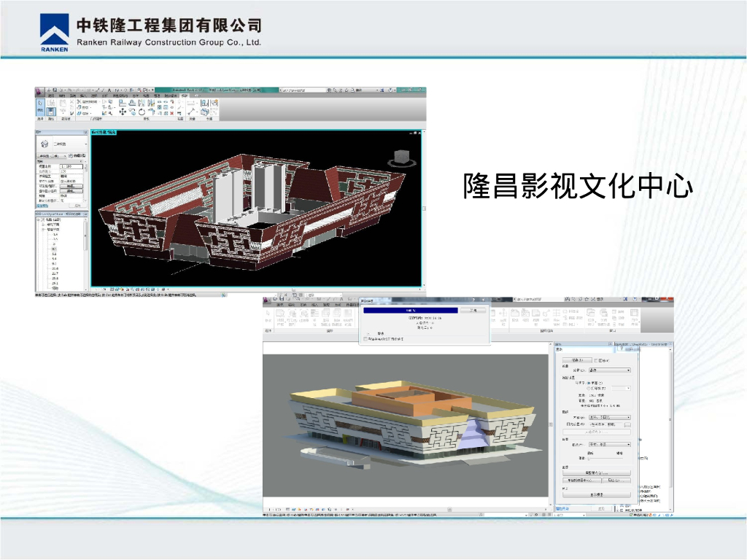This screenshot has width=747, height=560.
Task: Click haze slider handle in Rendering dialog
Action: [x=589, y=459]
